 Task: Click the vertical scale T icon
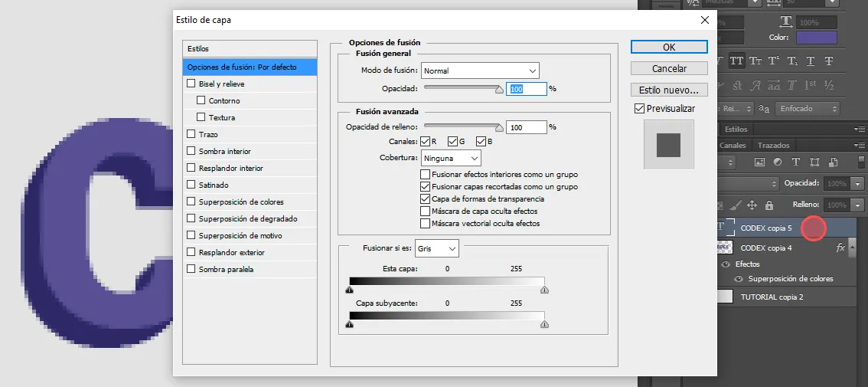click(785, 21)
